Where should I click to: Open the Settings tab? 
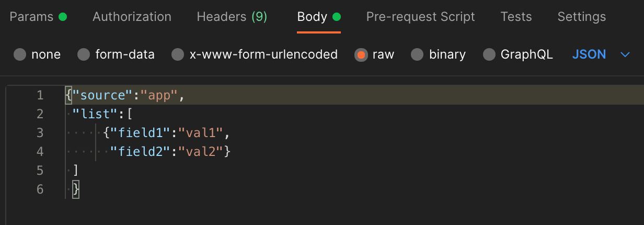coord(581,17)
